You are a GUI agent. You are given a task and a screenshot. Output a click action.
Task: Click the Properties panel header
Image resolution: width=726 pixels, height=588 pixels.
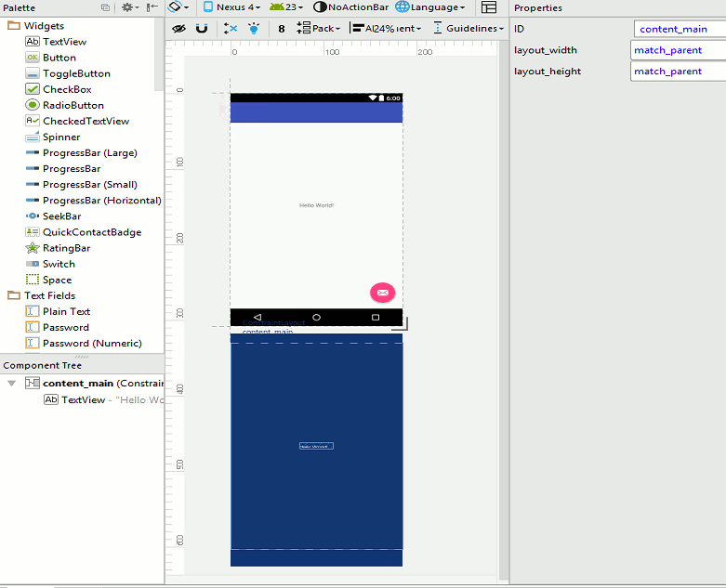point(538,7)
